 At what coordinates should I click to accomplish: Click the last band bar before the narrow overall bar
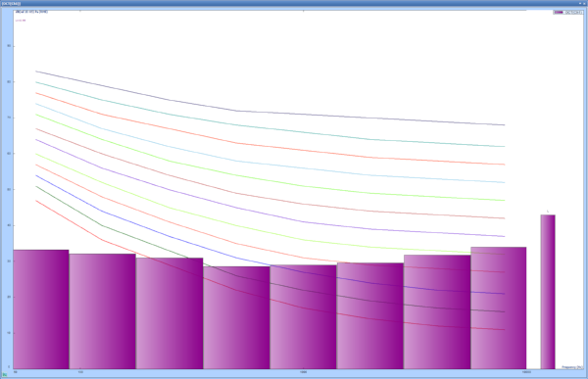(499, 308)
